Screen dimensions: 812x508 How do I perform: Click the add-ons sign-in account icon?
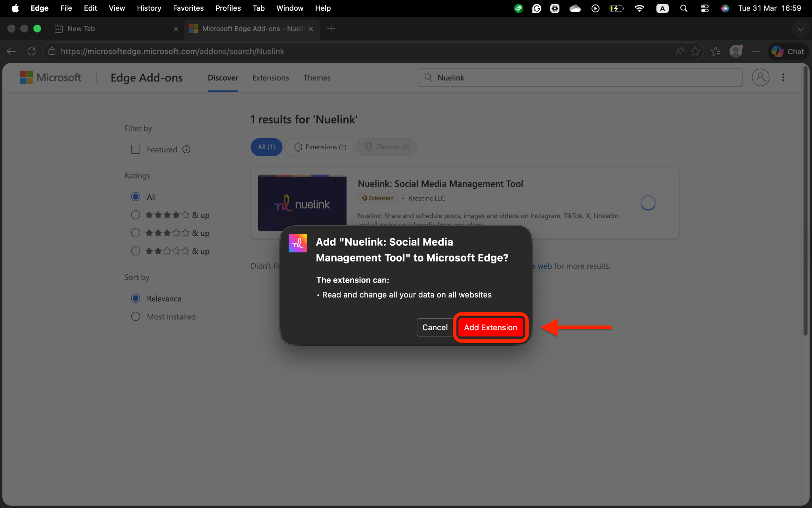click(760, 77)
